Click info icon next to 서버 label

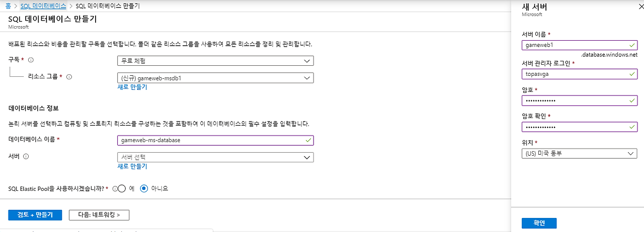(x=26, y=156)
